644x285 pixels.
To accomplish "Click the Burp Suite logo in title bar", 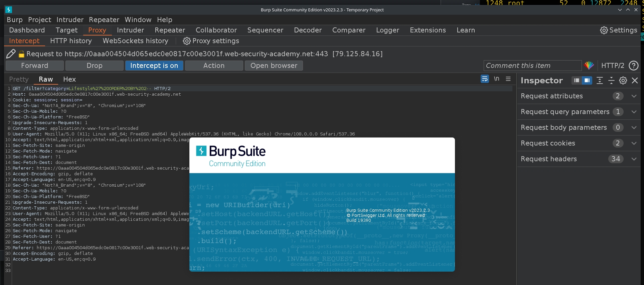I will pyautogui.click(x=9, y=10).
